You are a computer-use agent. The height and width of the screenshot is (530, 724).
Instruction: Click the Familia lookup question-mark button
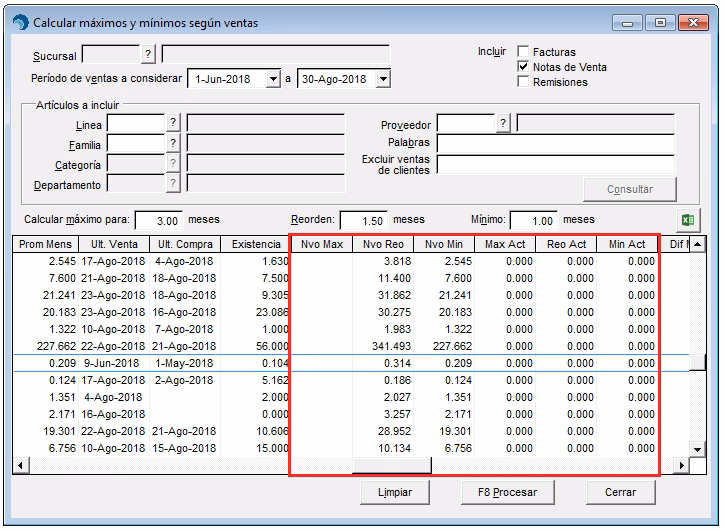(173, 144)
